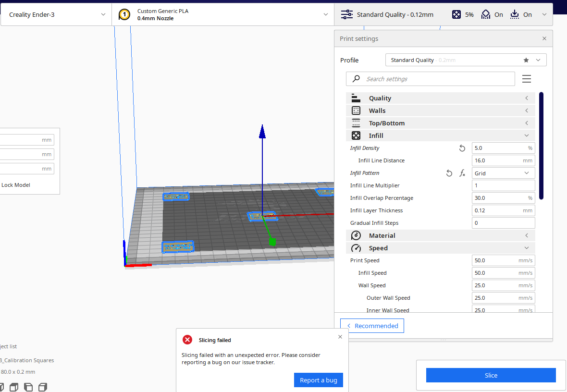
Task: Collapse the print settings header chevron
Action: click(x=544, y=14)
